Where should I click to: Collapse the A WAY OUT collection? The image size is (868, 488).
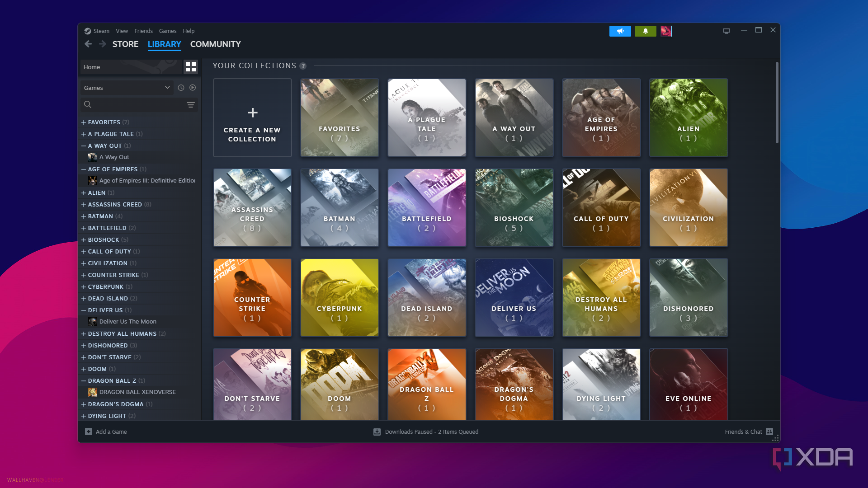coord(84,146)
